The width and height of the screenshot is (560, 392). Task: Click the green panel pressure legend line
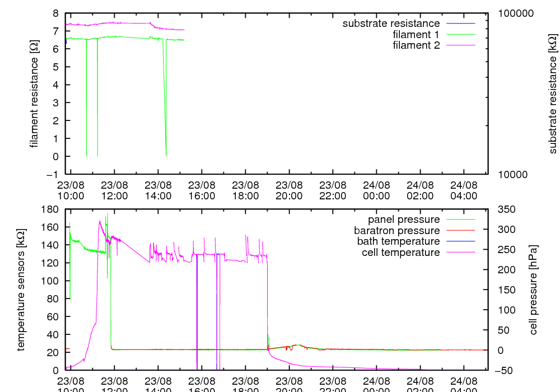coord(461,219)
